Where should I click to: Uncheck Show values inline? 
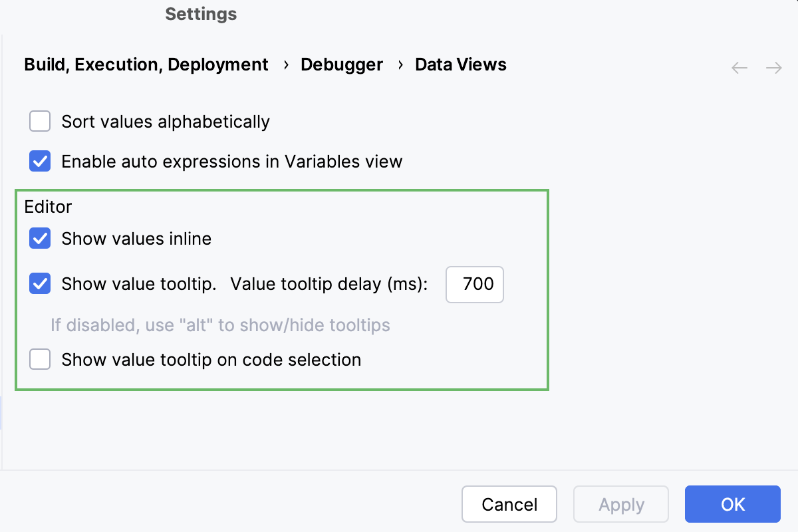point(40,238)
